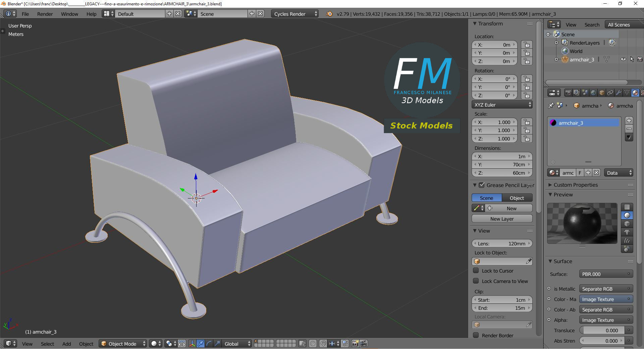Open the Modifiers properties tab (wrench icon)
Image resolution: width=644 pixels, height=349 pixels.
click(619, 93)
